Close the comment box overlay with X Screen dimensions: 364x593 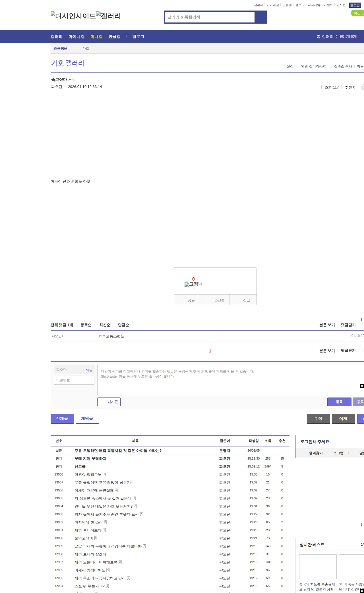point(362,386)
